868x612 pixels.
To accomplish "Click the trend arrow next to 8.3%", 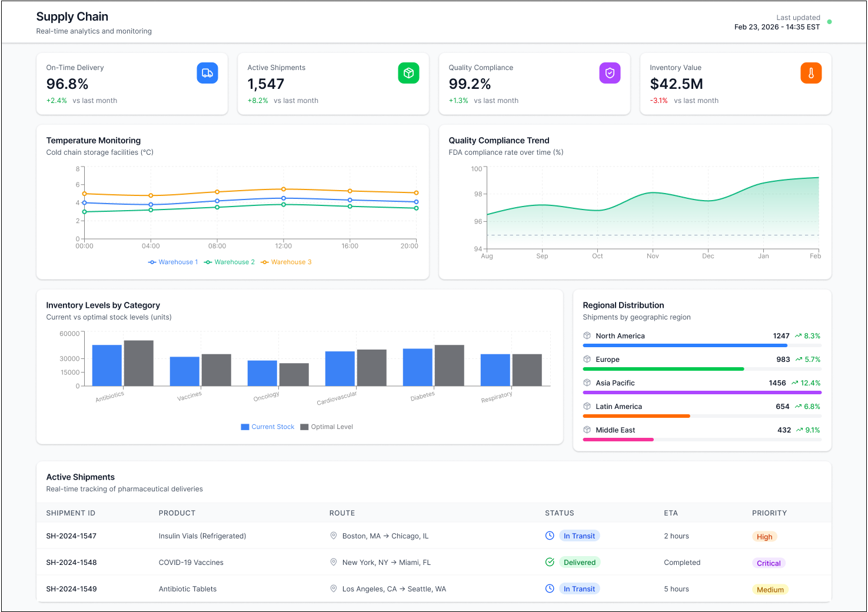I will 798,335.
